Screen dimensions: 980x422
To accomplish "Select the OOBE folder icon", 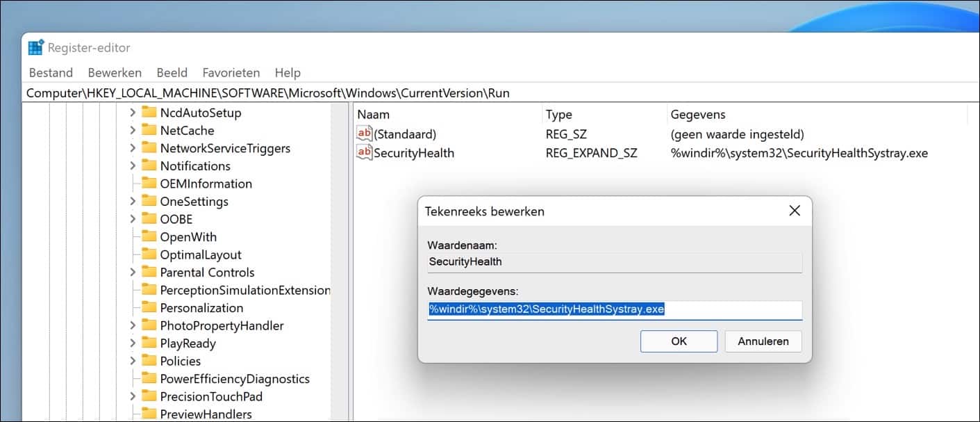I will coord(150,219).
